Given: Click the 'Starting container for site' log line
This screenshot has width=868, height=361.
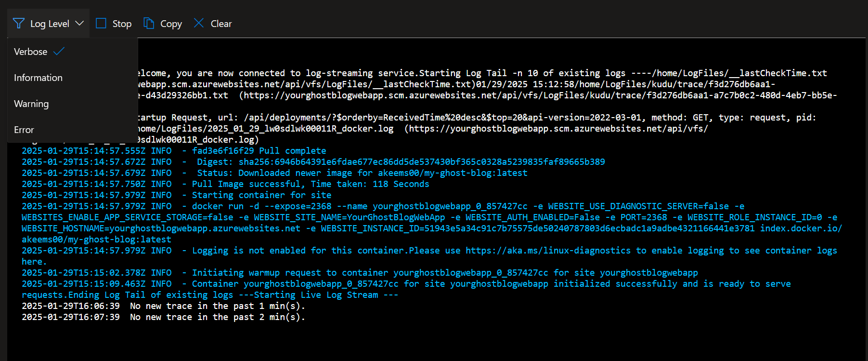Looking at the screenshot, I should coord(177,195).
